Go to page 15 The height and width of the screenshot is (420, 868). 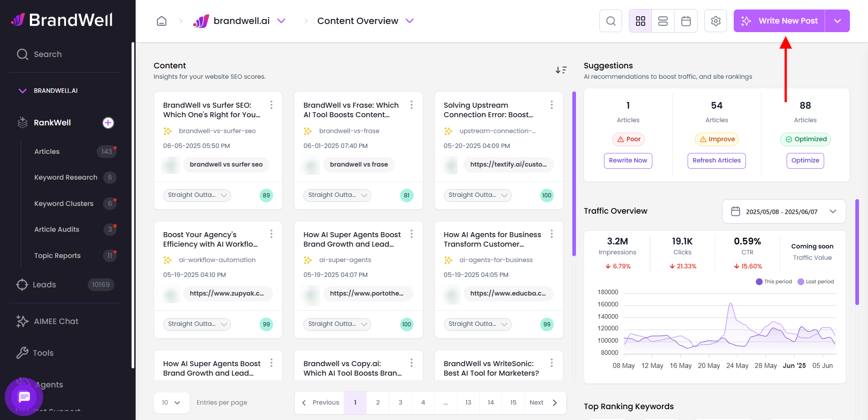(514, 402)
